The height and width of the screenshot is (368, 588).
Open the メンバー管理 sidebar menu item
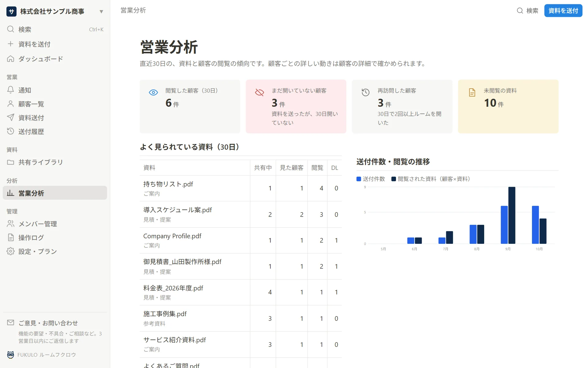[x=55, y=224]
